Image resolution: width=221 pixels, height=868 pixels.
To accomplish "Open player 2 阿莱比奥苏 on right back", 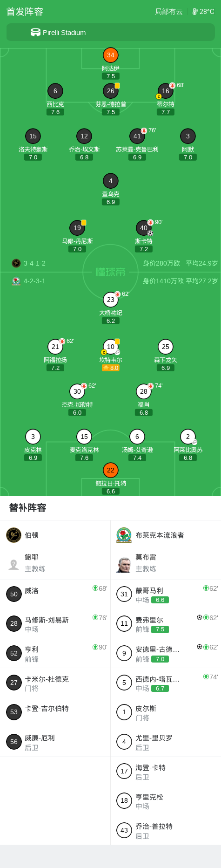I will point(188,437).
